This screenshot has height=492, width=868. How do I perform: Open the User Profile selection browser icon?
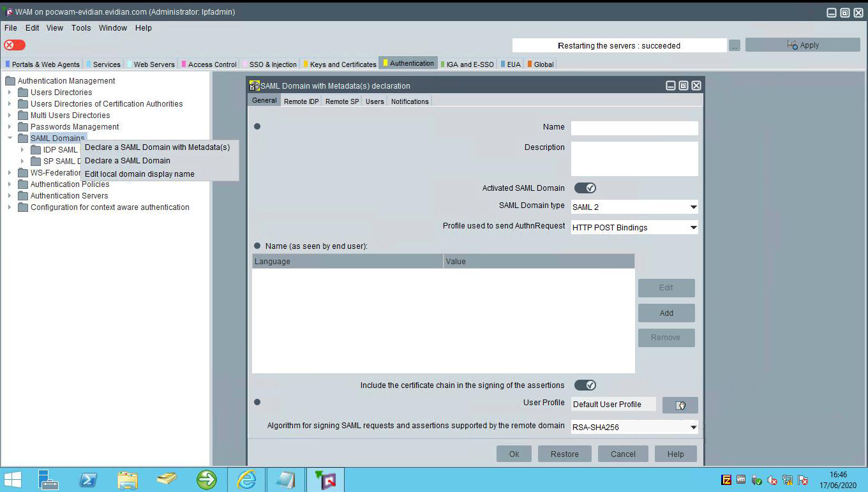pos(680,405)
